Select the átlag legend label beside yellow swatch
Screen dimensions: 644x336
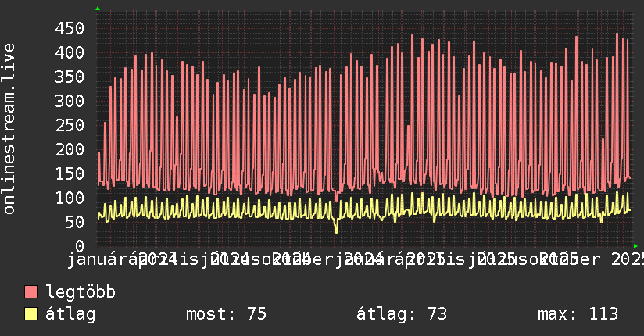pos(70,314)
